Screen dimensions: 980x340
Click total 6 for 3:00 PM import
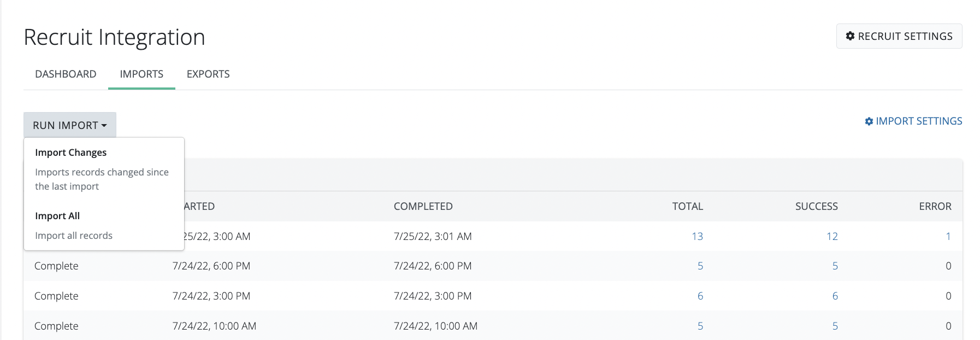700,296
